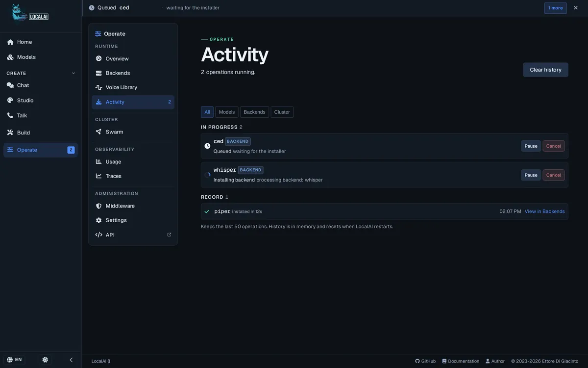Click the checkmark icon on the piper record

point(207,211)
